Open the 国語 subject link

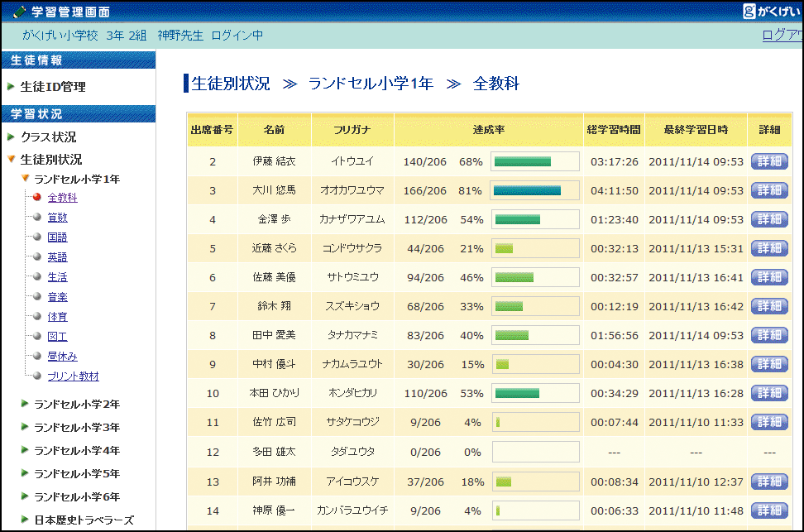(57, 237)
